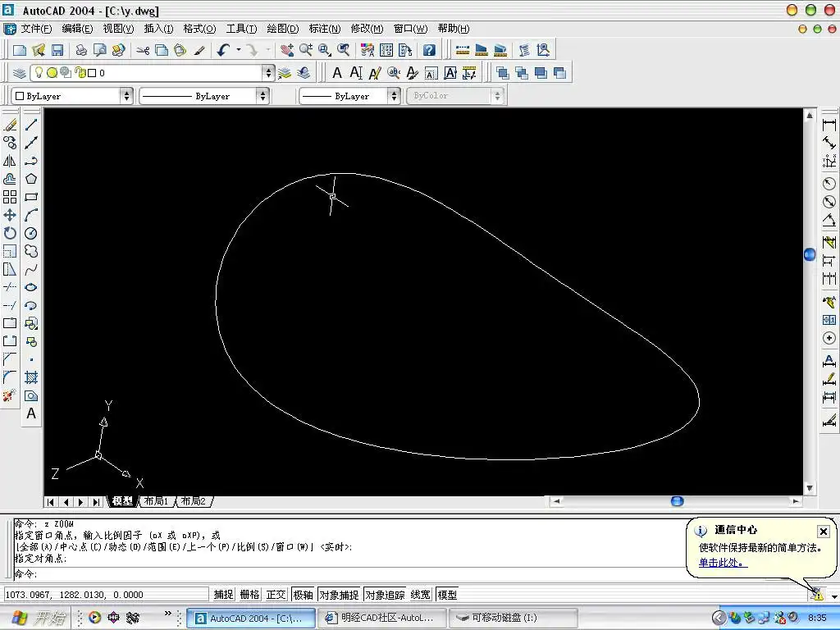
Task: Switch to the 布局2 layout tab
Action: [x=194, y=501]
